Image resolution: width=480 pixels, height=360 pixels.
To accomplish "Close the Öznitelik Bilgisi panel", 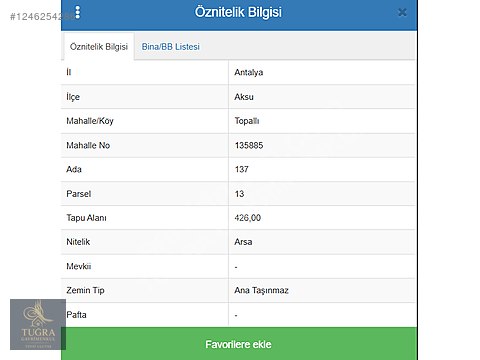I will click(402, 12).
